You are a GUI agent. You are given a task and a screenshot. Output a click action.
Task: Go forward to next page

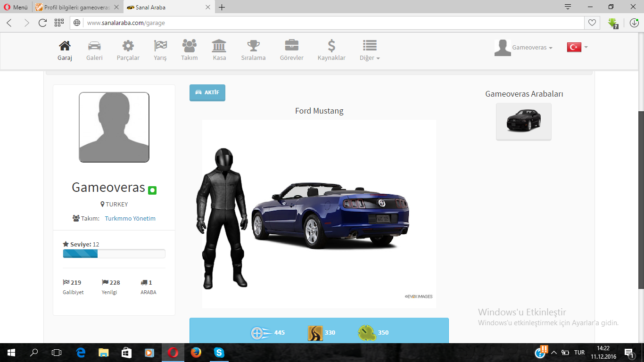click(x=26, y=23)
